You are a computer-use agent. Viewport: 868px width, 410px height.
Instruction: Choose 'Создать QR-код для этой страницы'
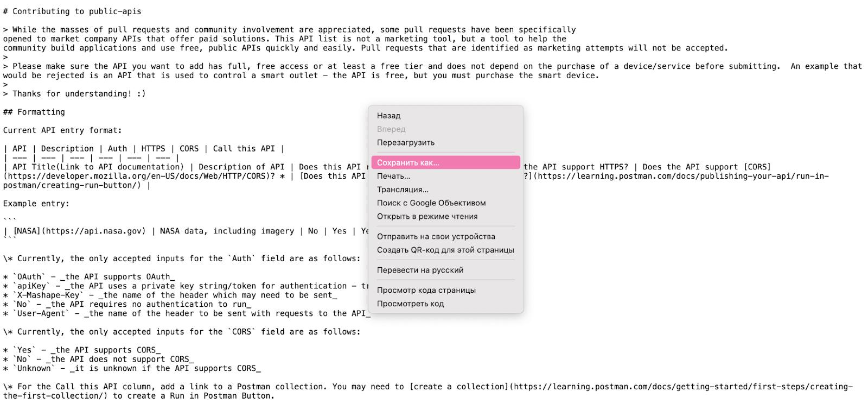(x=445, y=250)
